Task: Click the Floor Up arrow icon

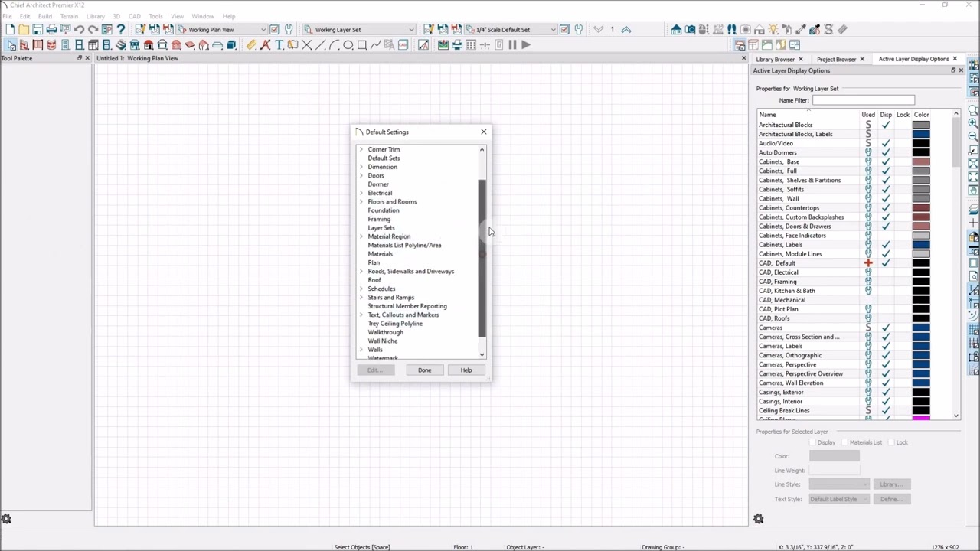Action: pyautogui.click(x=626, y=30)
